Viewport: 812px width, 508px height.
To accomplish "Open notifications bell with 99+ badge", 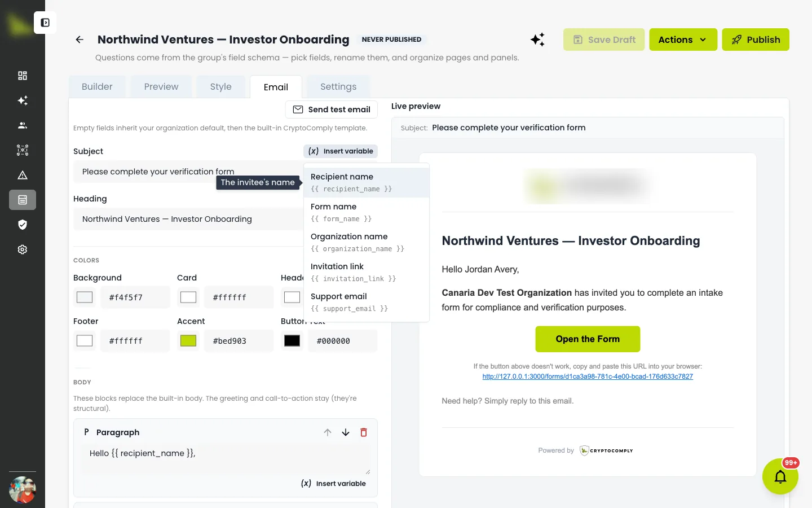I will 780,476.
